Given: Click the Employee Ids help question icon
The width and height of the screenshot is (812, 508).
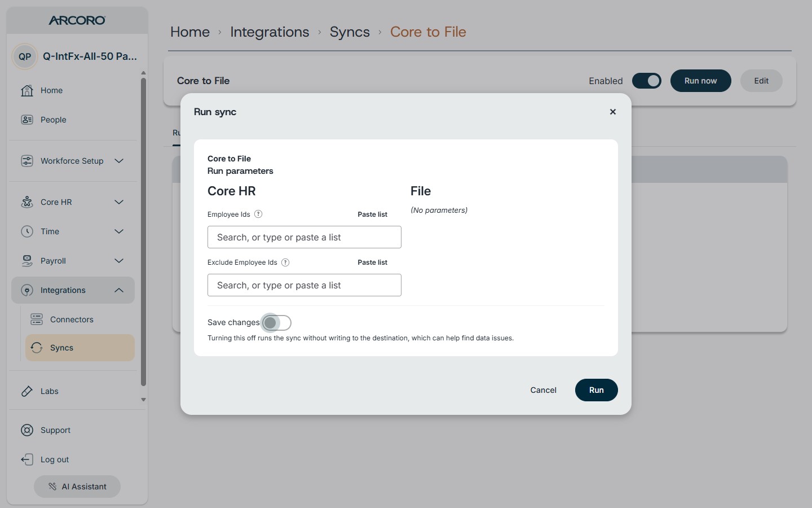Looking at the screenshot, I should pos(258,214).
